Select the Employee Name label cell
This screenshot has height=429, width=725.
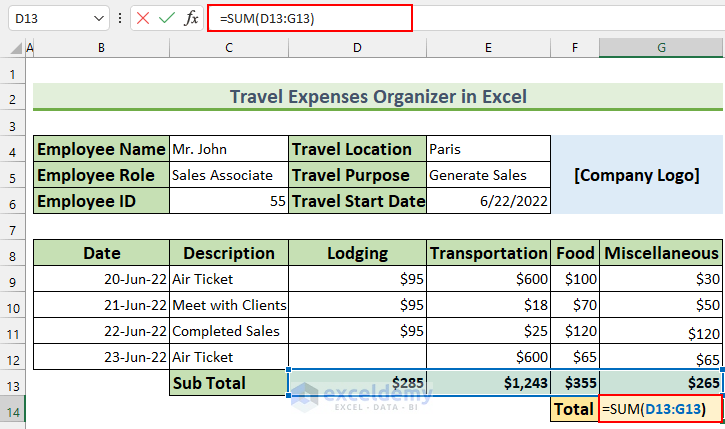[x=101, y=149]
